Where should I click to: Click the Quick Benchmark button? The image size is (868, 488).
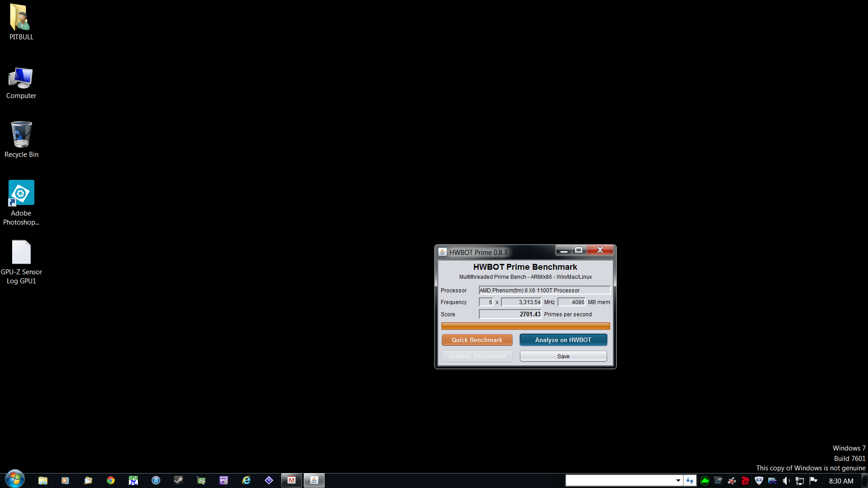tap(477, 340)
